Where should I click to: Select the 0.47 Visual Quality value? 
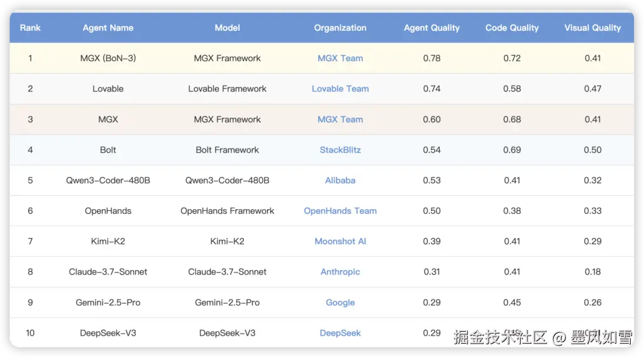pos(592,88)
